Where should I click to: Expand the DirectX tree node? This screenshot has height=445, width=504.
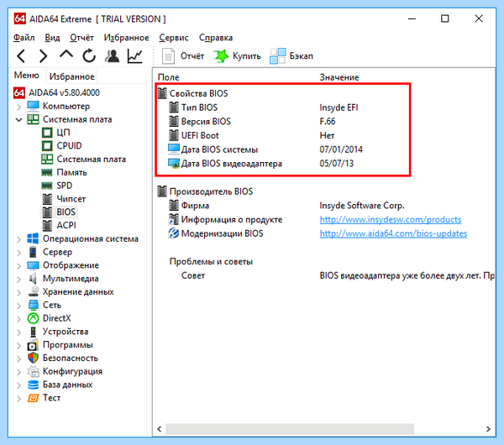[19, 319]
